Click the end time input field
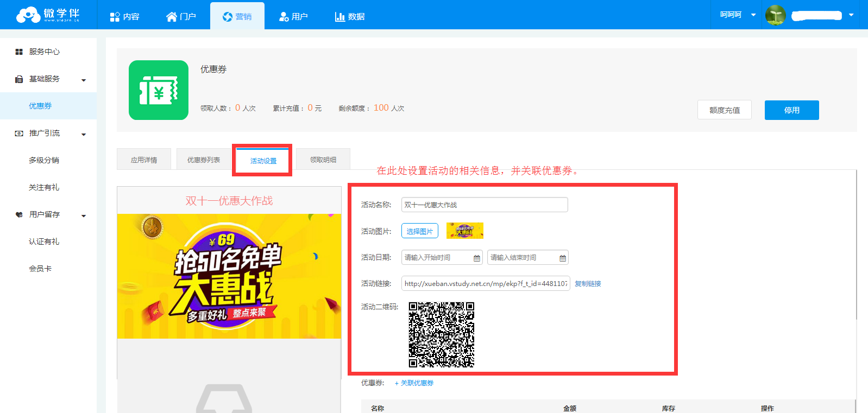The image size is (868, 413). (528, 257)
